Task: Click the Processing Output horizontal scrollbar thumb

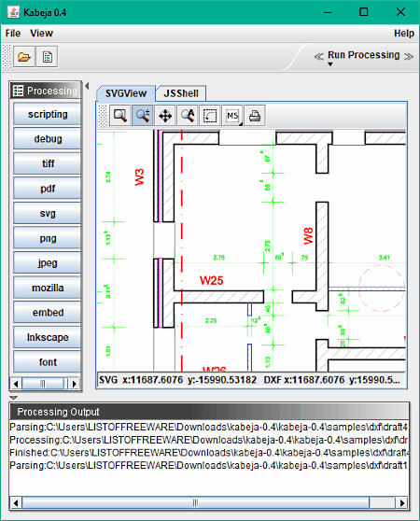Action: 195,502
